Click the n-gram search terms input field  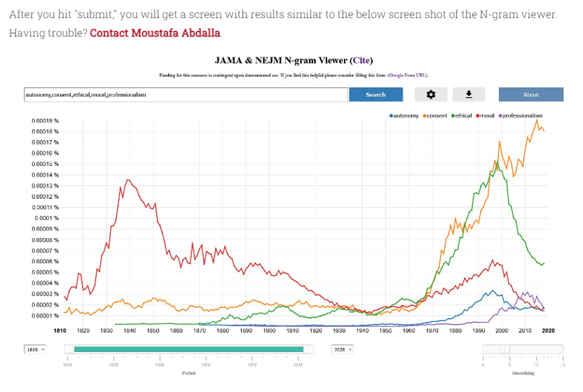coord(184,94)
